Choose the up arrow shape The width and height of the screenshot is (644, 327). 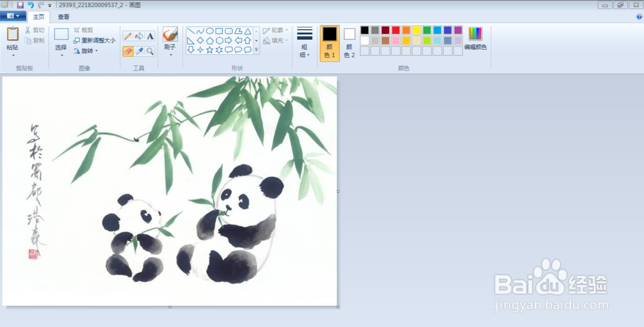pos(248,41)
